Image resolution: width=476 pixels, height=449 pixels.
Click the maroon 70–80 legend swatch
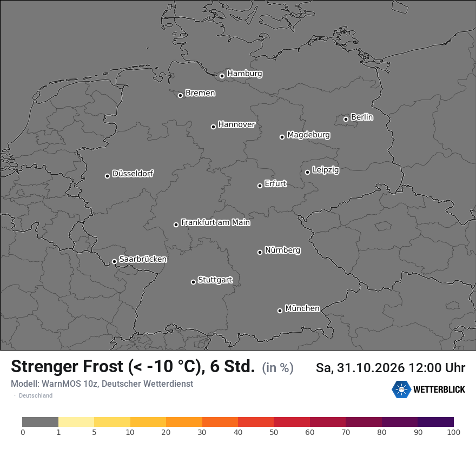tap(363, 421)
